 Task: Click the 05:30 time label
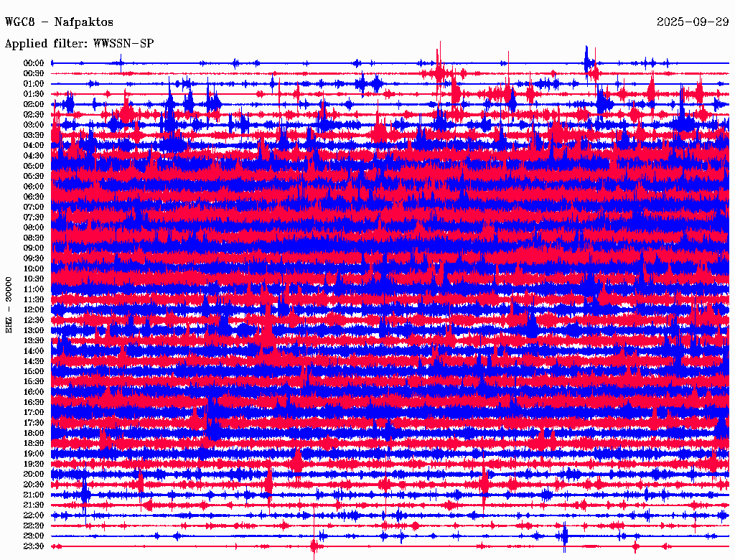(x=34, y=176)
